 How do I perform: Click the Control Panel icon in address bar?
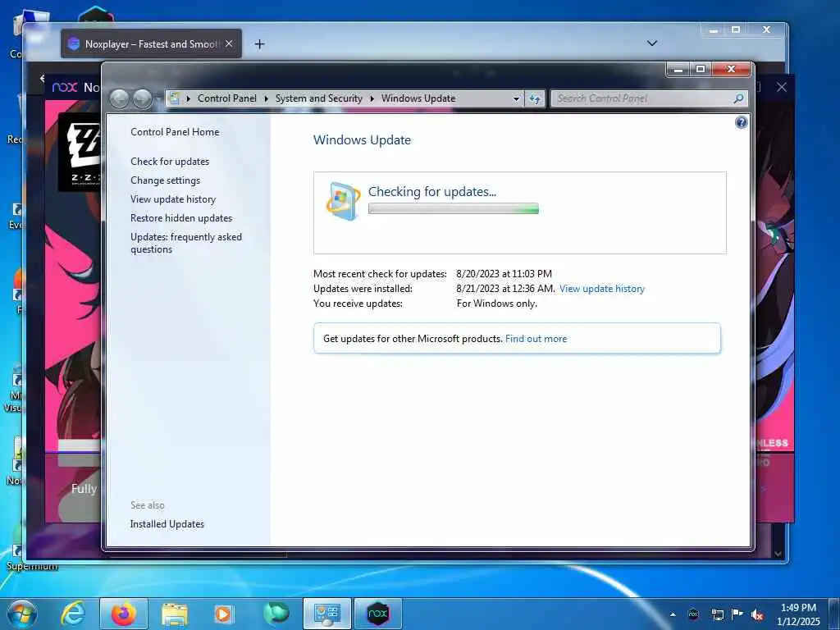(174, 98)
